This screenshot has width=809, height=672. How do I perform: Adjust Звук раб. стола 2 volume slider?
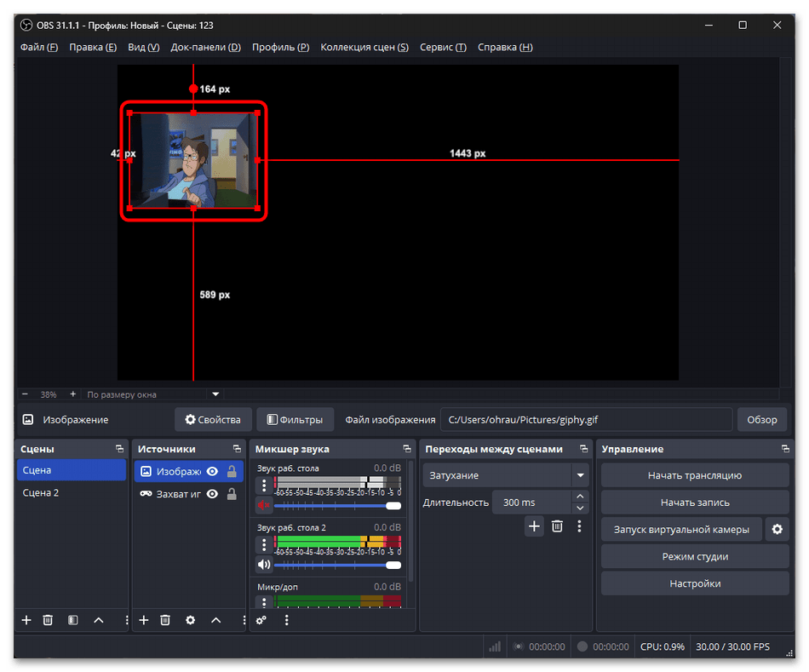337,566
